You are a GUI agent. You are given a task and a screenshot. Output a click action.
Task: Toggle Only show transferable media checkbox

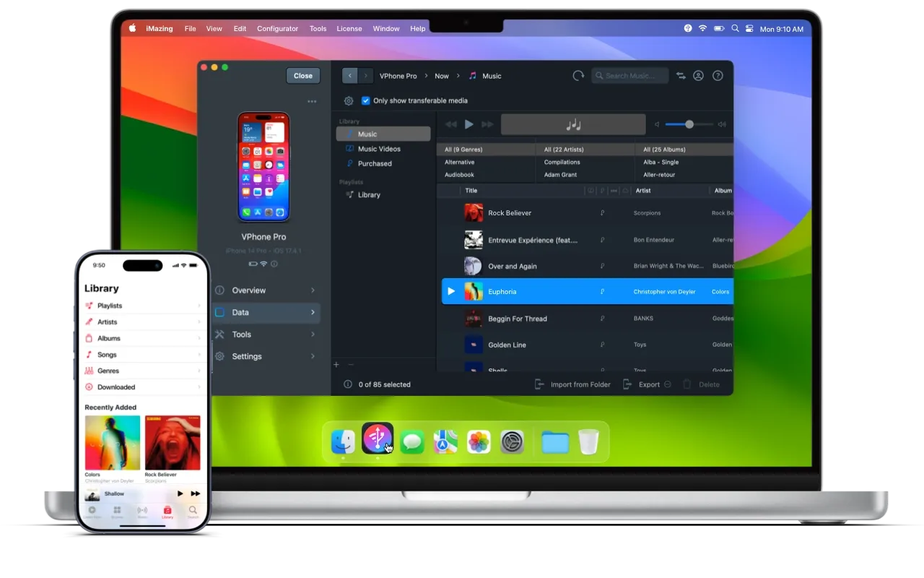[365, 101]
